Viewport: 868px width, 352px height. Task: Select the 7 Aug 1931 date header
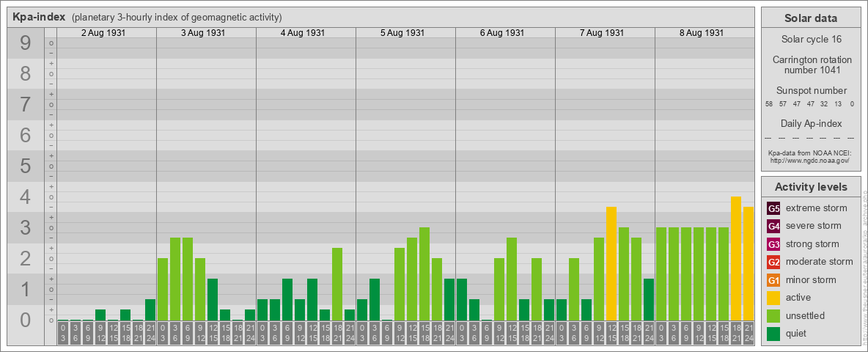click(602, 33)
